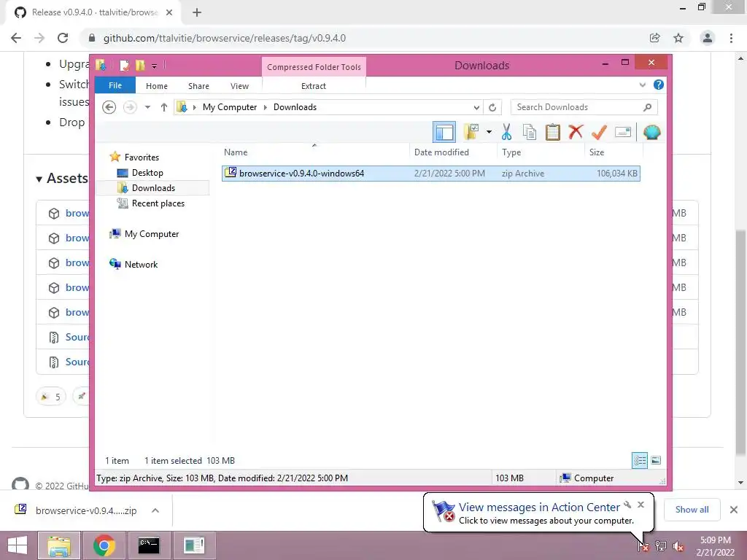Open Chrome profile avatar menu

click(708, 38)
